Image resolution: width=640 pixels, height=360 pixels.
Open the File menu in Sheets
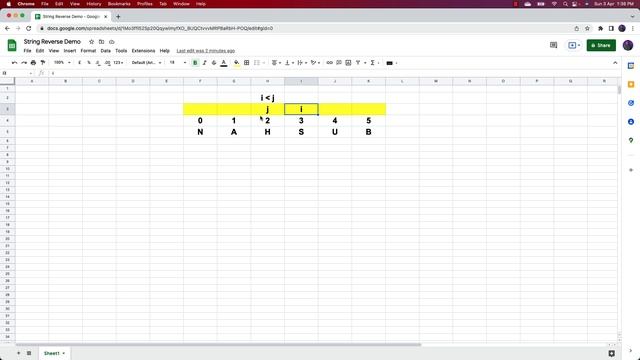click(x=27, y=51)
